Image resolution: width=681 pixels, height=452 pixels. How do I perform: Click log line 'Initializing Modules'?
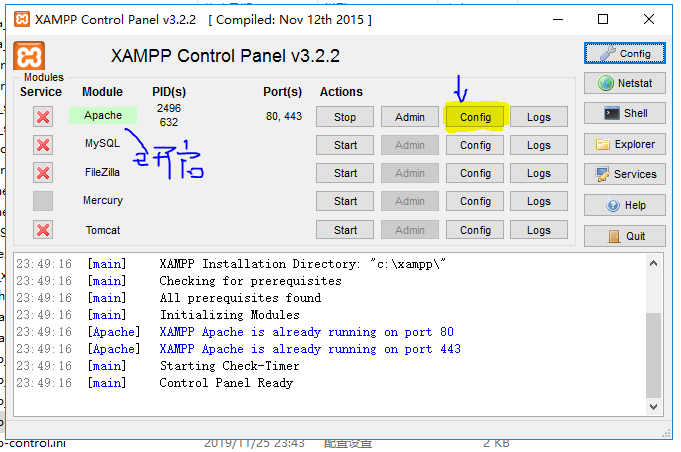click(229, 314)
